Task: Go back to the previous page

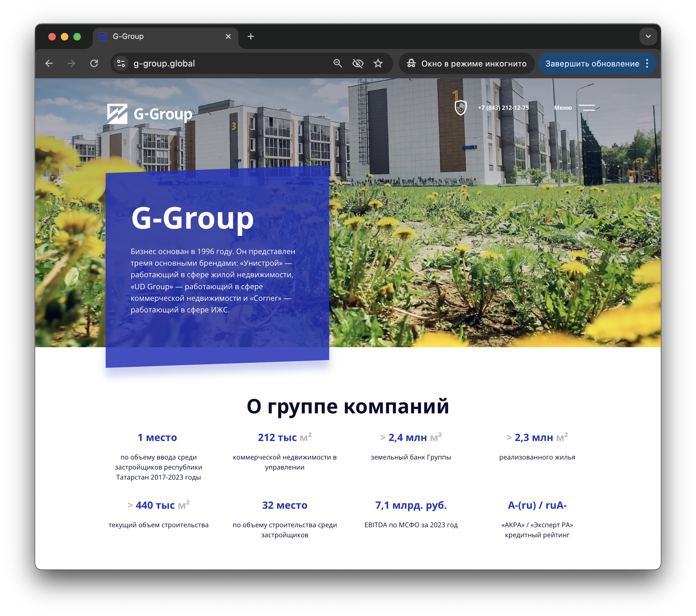Action: click(x=49, y=63)
